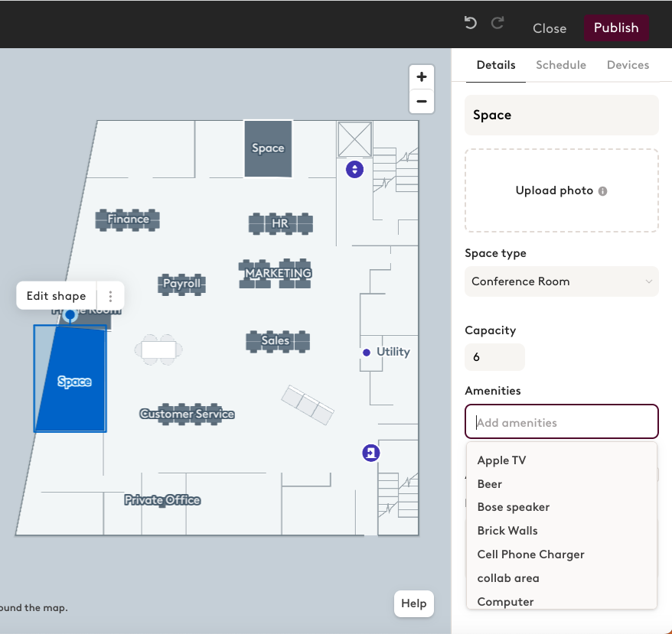This screenshot has width=672, height=634.
Task: Click the Undo arrow icon
Action: (470, 23)
